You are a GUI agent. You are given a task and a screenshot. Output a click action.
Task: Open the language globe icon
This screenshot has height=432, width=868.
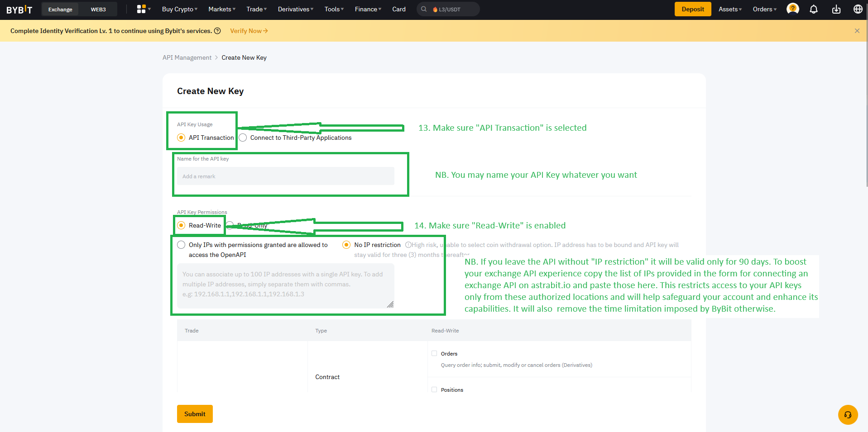(x=858, y=9)
